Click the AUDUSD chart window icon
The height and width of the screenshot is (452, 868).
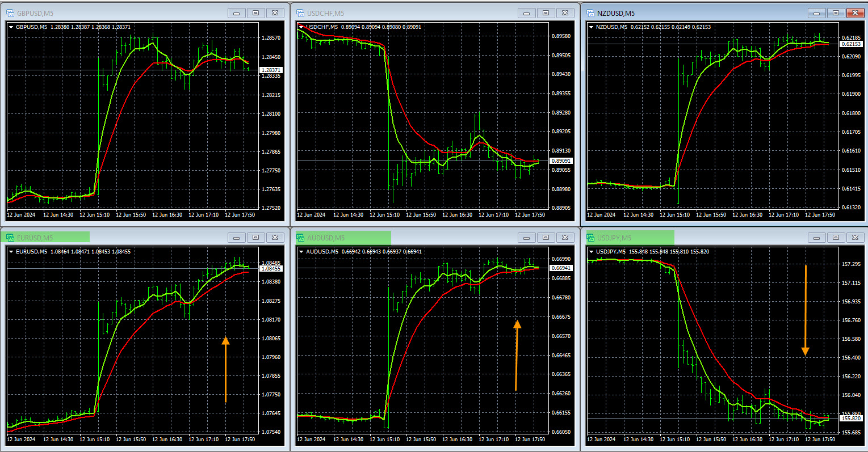[300, 238]
